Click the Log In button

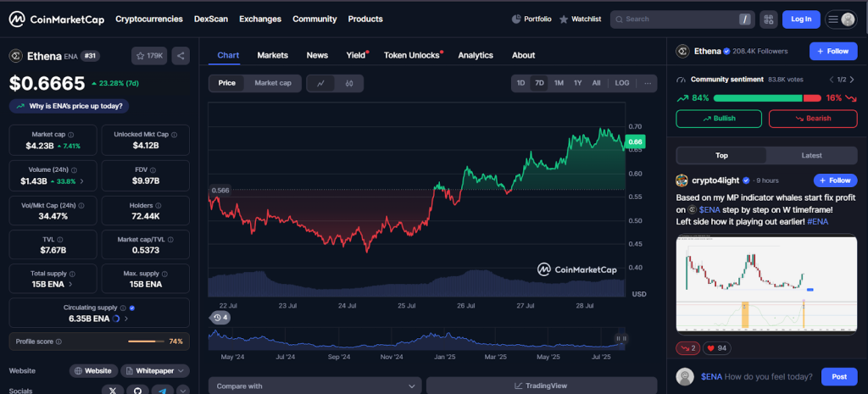pos(801,19)
